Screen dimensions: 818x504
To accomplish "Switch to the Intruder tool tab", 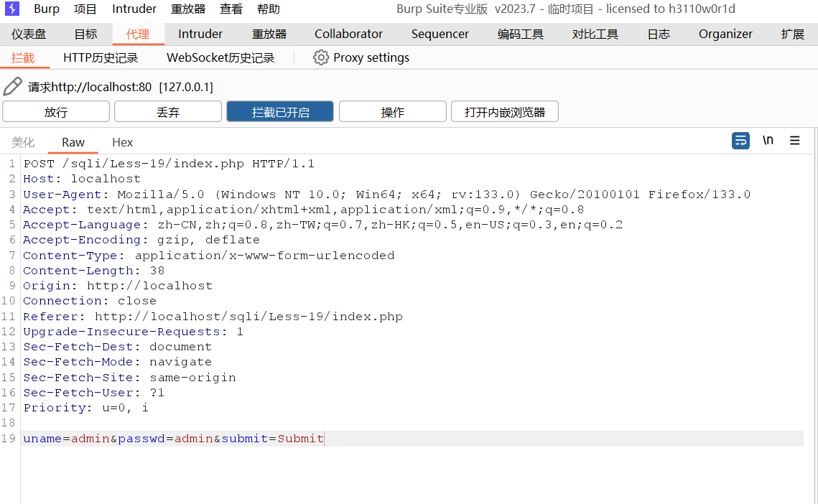I will [x=200, y=34].
